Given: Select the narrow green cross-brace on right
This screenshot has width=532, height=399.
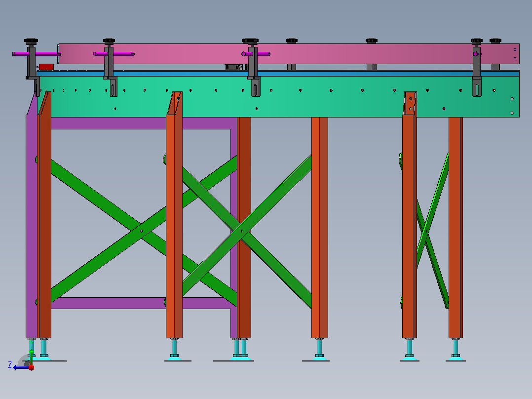Looking at the screenshot, I should [x=433, y=231].
